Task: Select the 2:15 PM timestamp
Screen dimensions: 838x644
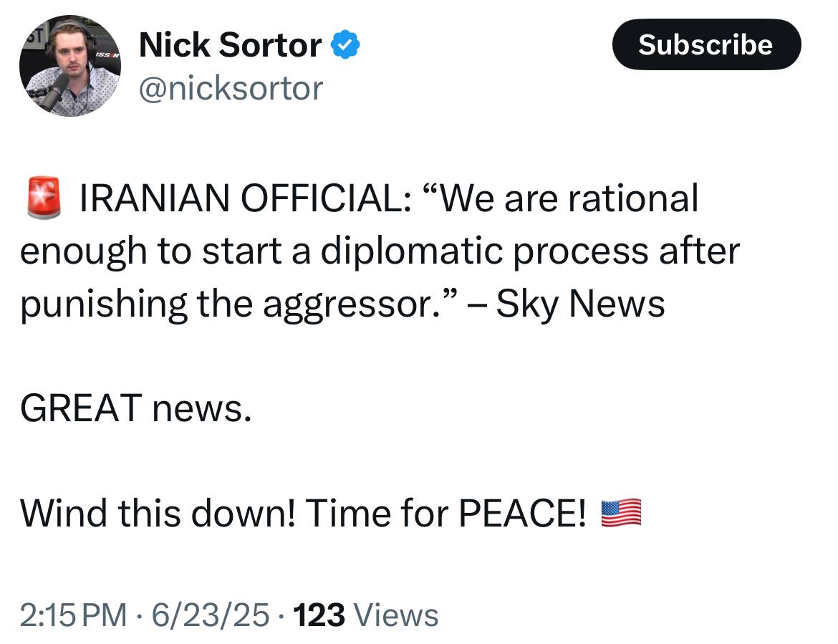Action: (x=74, y=615)
